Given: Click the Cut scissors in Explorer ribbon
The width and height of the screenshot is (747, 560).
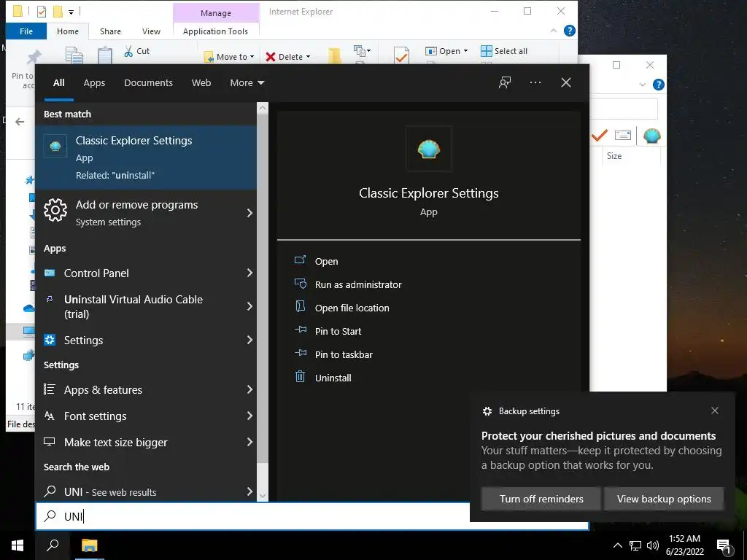Looking at the screenshot, I should click(128, 51).
